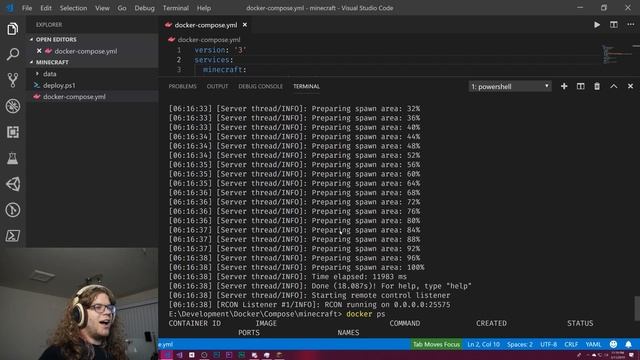Click the docker-compose.yml breadcrumb

pyautogui.click(x=209, y=40)
